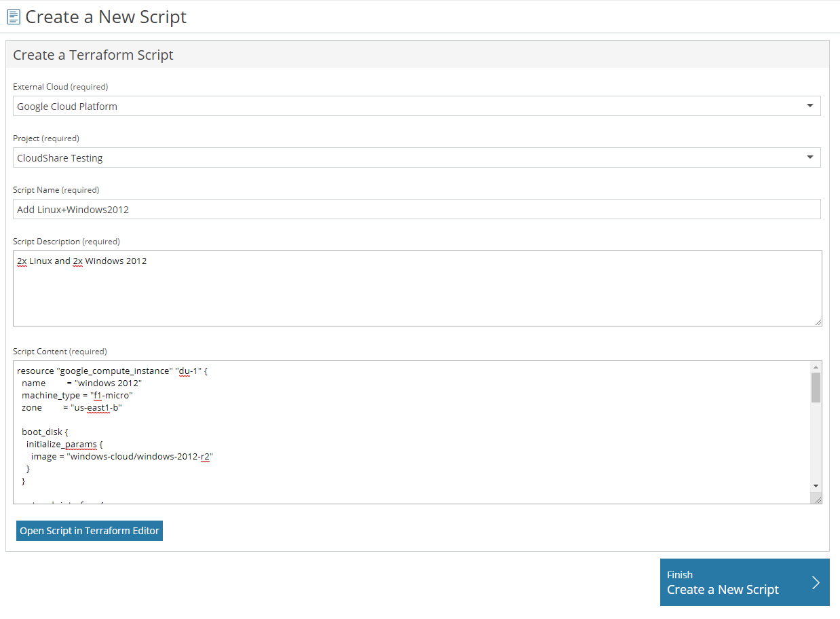Click the script document icon beside page title
The image size is (840, 619).
[14, 17]
